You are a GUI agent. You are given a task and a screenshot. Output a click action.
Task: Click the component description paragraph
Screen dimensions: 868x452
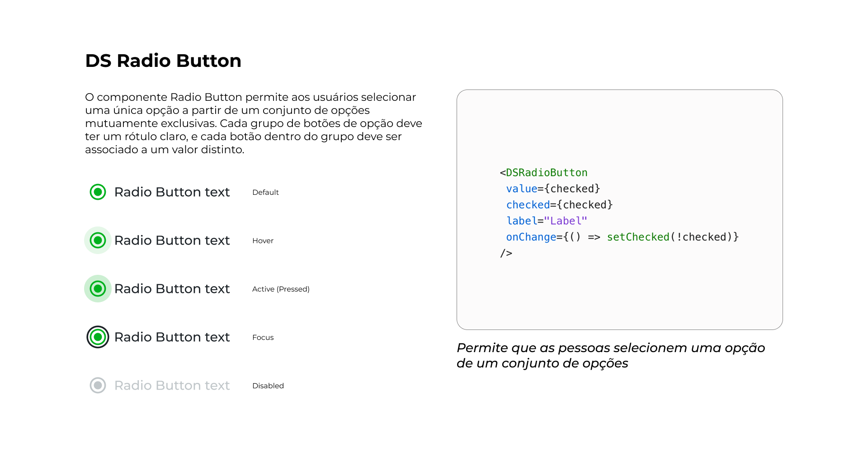[x=253, y=123]
